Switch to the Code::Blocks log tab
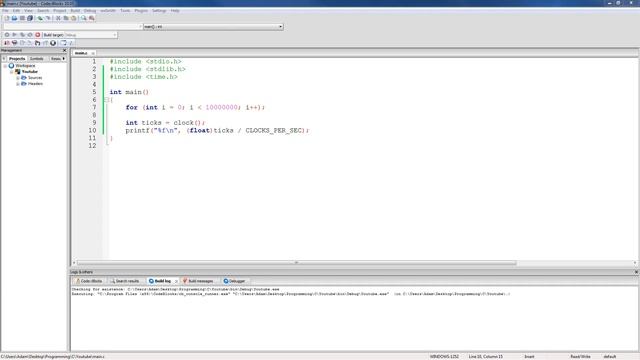The height and width of the screenshot is (360, 640). coord(89,281)
